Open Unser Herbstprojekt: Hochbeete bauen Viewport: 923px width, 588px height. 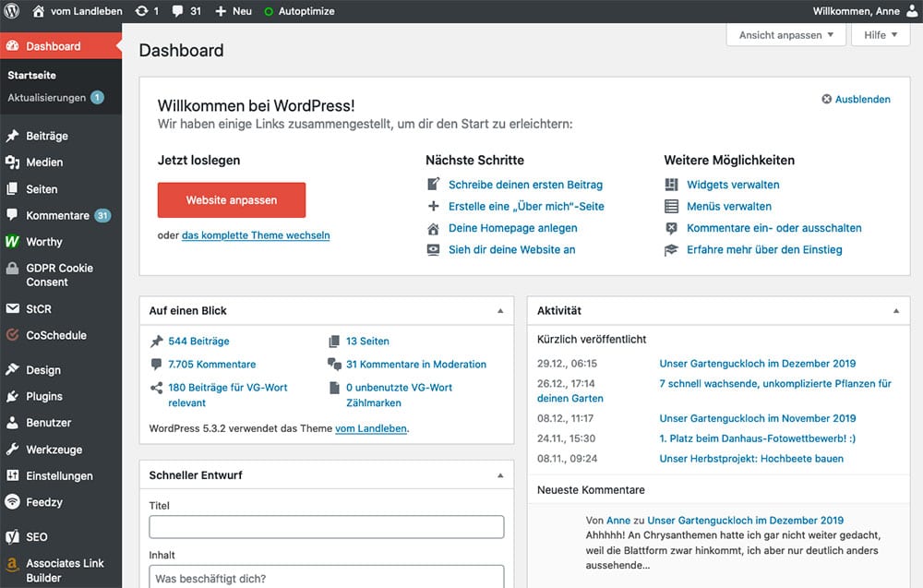click(751, 459)
